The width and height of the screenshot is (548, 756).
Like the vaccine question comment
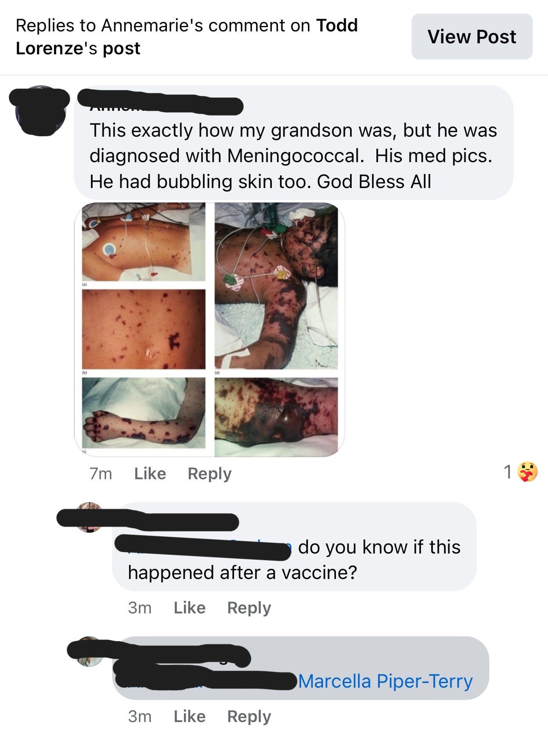189,607
